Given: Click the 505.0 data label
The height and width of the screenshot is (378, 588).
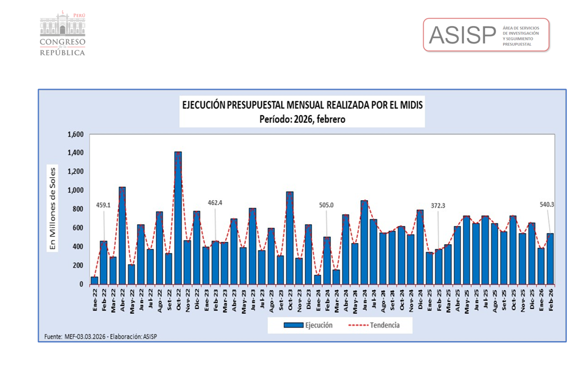Looking at the screenshot, I should click(x=327, y=205).
